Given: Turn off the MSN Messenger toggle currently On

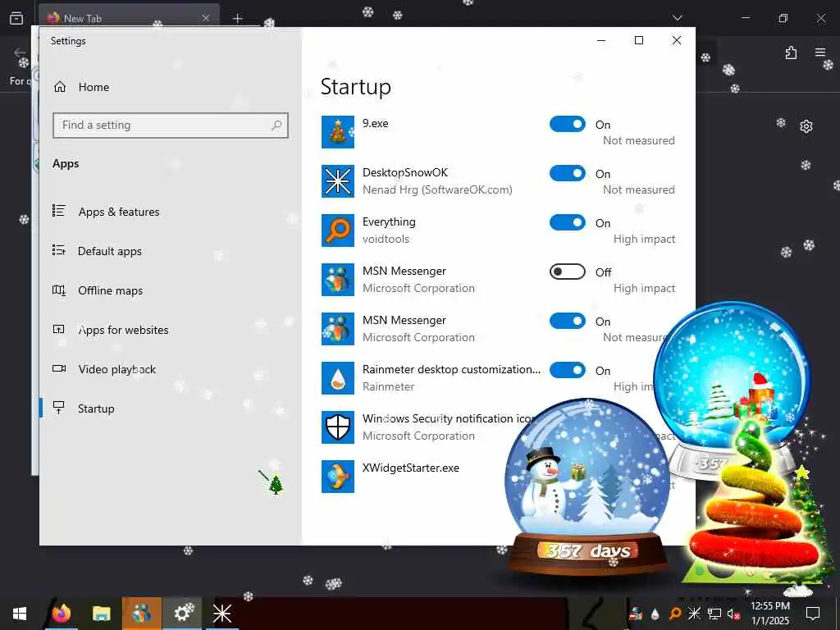Looking at the screenshot, I should 568,321.
